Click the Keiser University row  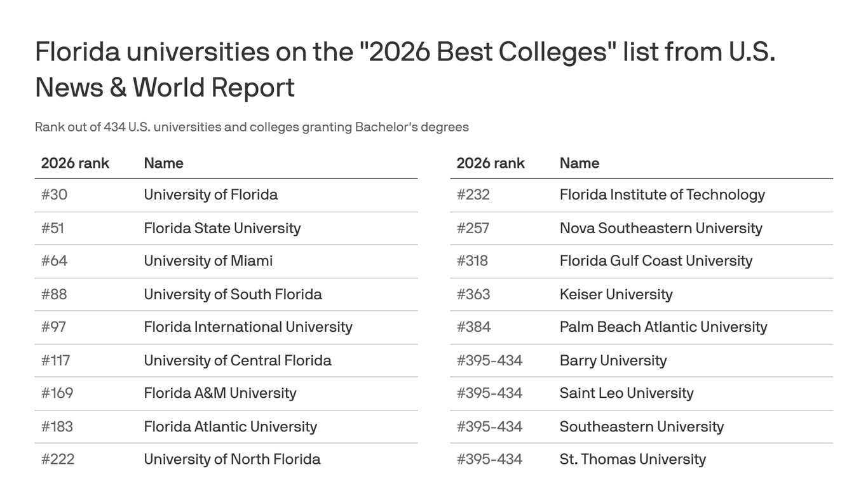[616, 294]
